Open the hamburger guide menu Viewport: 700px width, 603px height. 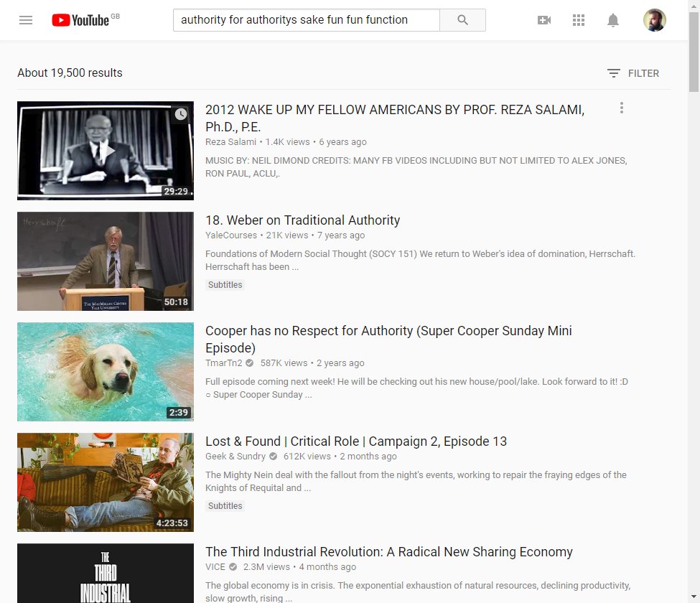tap(26, 20)
